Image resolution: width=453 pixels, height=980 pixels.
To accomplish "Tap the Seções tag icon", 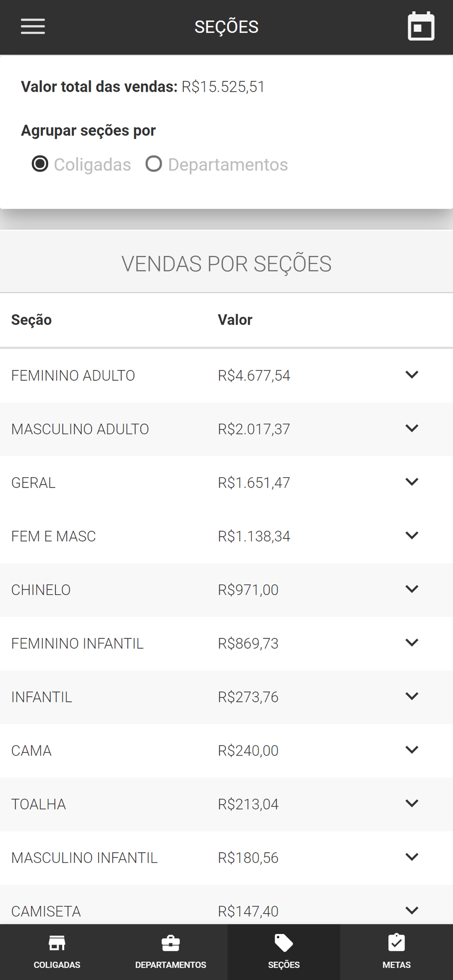I will (x=284, y=942).
